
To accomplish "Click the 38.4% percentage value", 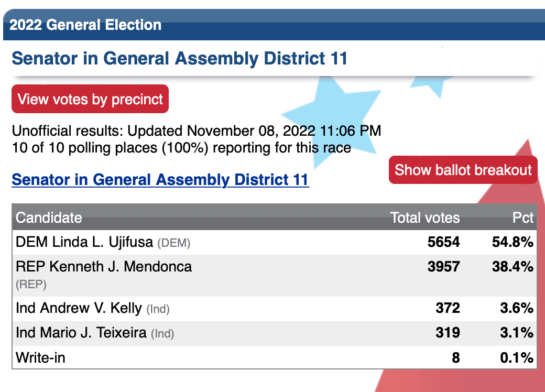I will click(513, 267).
